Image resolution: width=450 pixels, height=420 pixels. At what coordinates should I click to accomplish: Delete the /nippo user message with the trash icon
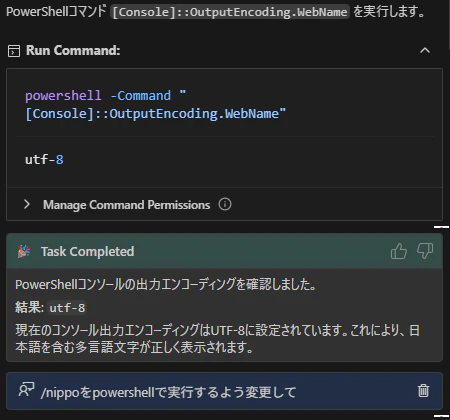[x=423, y=391]
